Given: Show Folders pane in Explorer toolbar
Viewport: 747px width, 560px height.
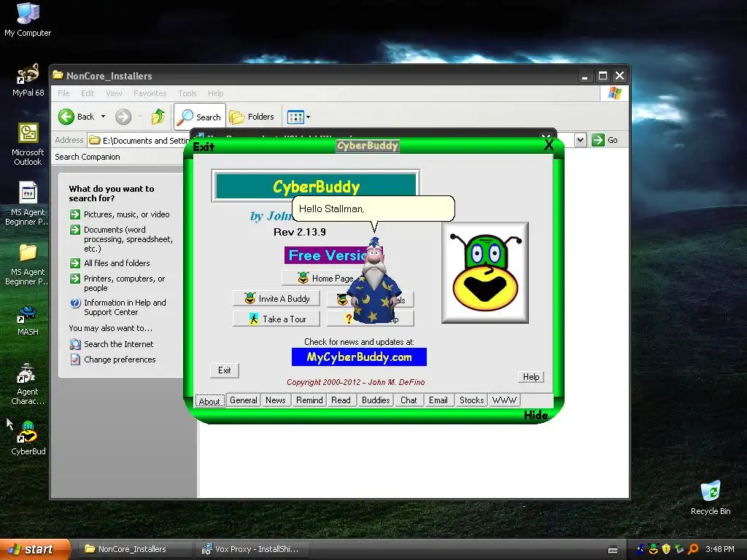Looking at the screenshot, I should [x=252, y=117].
